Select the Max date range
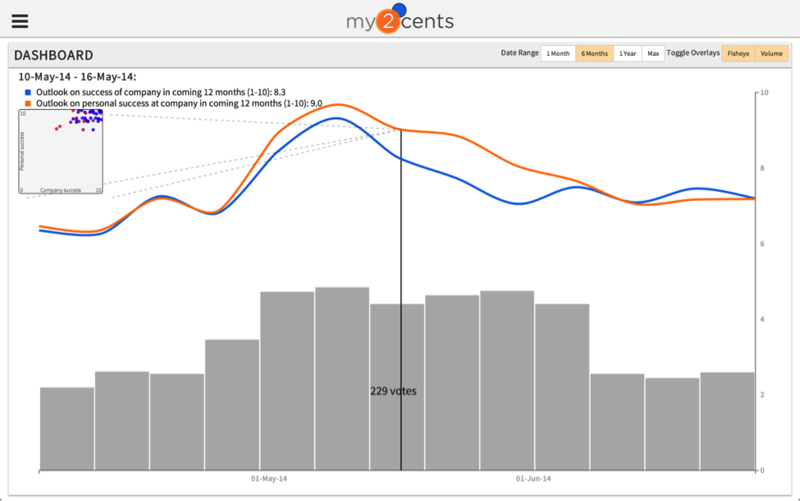800x501 pixels. point(653,54)
